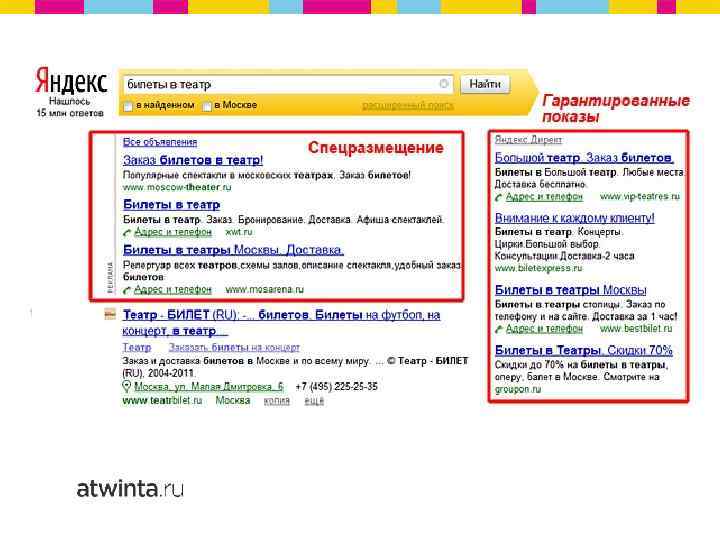The image size is (720, 540).
Task: Click the favicon next to Театр - БИЛЕТ result
Action: tap(110, 314)
